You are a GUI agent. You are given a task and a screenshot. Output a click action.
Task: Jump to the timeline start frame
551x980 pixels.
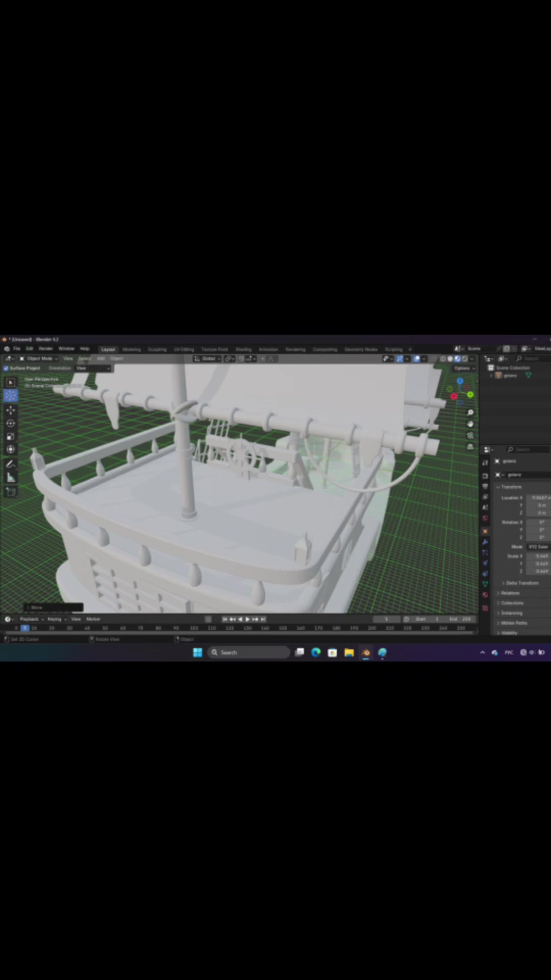pyautogui.click(x=224, y=619)
